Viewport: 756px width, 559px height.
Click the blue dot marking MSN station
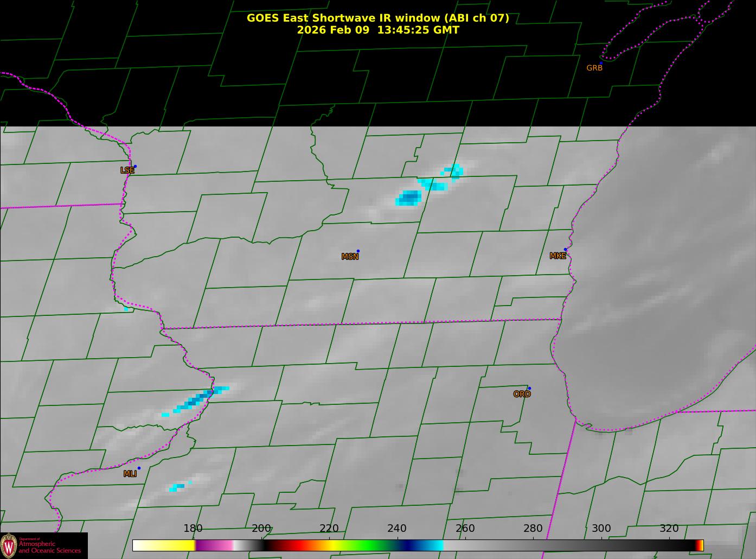point(358,251)
